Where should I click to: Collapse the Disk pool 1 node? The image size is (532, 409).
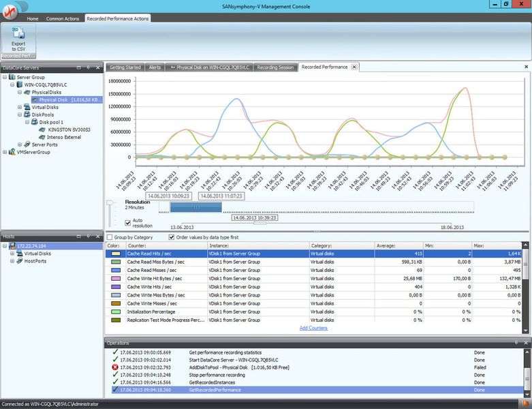point(27,122)
